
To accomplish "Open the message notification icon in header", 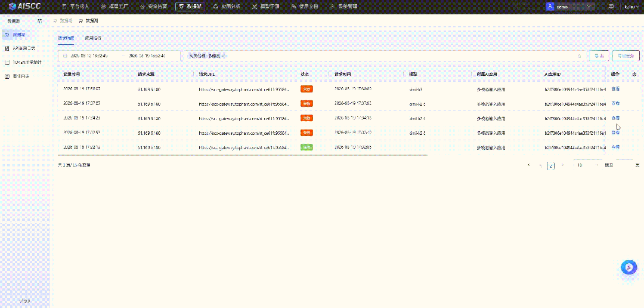I will click(x=611, y=7).
